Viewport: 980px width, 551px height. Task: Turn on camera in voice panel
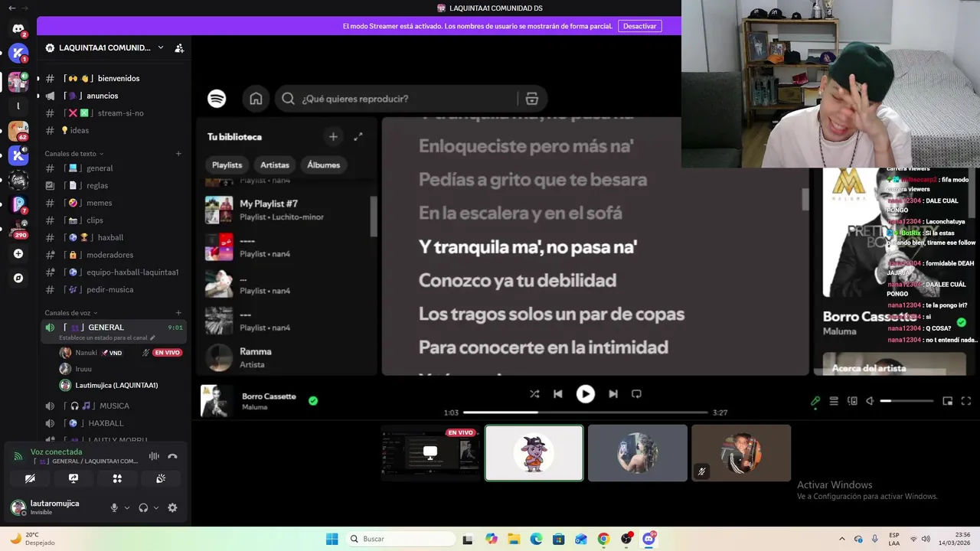[30, 478]
